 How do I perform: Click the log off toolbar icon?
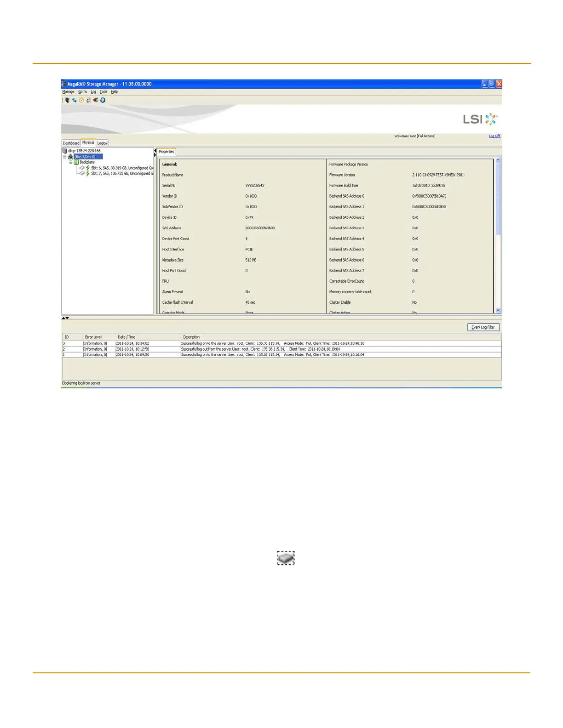[x=95, y=100]
